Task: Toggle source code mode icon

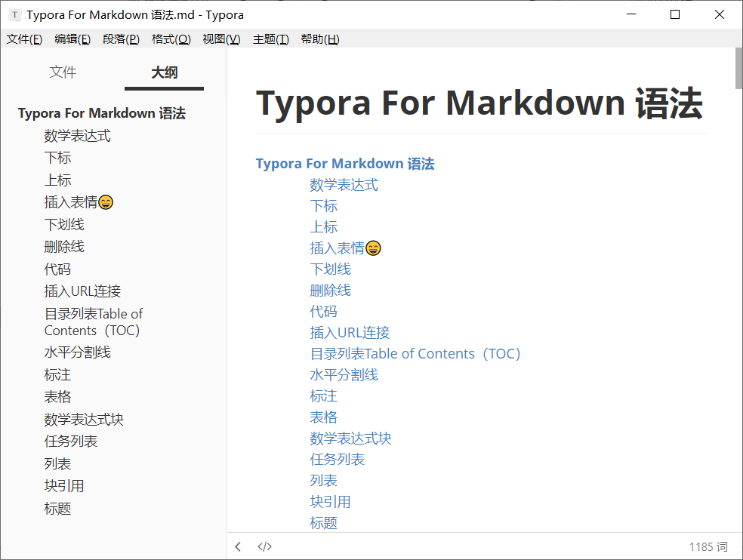Action: click(x=264, y=546)
